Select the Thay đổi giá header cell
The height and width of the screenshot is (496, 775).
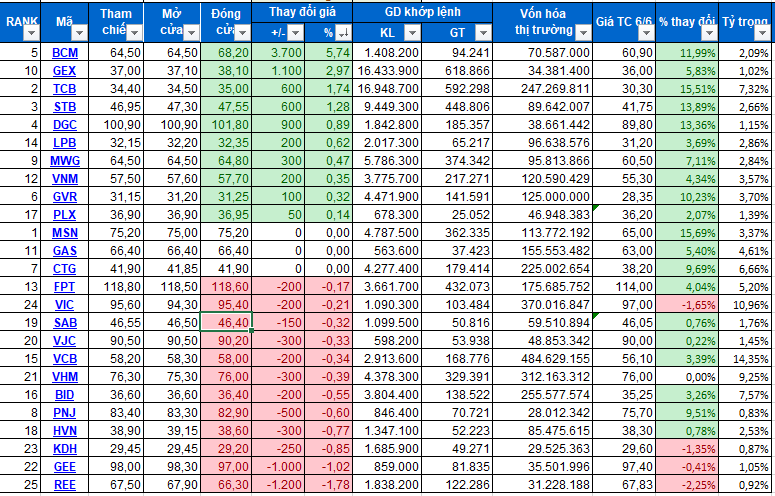pyautogui.click(x=302, y=12)
